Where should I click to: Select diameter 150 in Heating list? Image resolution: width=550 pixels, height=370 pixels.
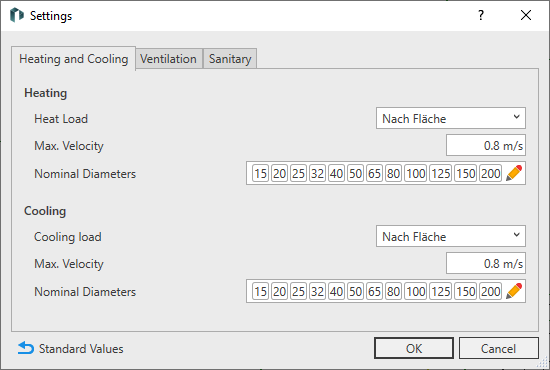[x=466, y=173]
